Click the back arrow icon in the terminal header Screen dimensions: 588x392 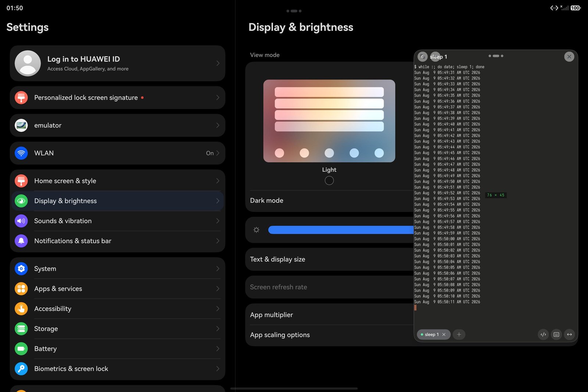423,57
